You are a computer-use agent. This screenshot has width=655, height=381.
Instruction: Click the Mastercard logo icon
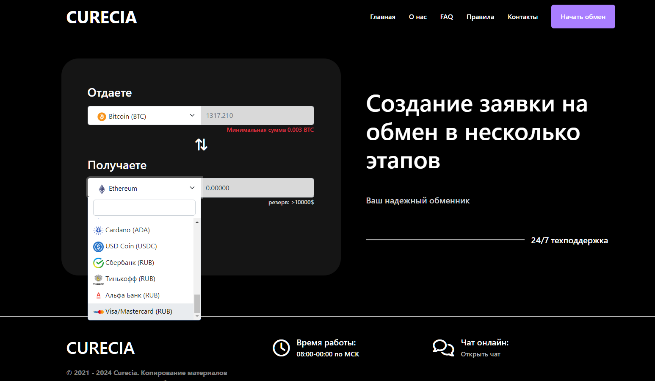pos(99,312)
